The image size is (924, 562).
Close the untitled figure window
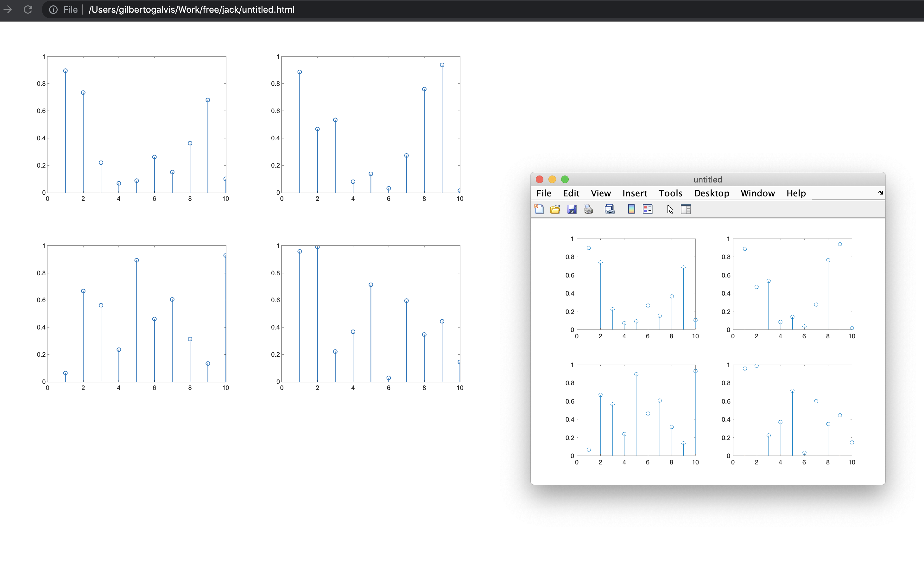540,179
